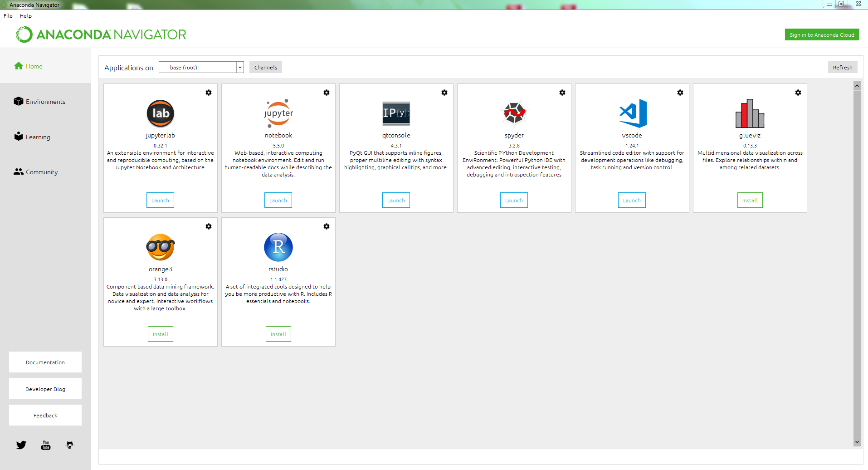Open the gear options for glueviz
The height and width of the screenshot is (470, 868).
tap(798, 93)
